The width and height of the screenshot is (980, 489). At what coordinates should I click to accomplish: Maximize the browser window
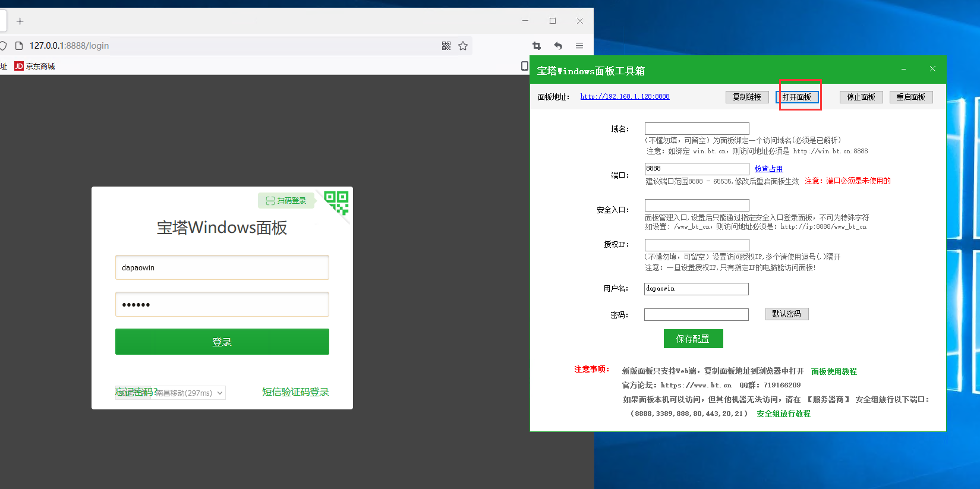[x=553, y=21]
